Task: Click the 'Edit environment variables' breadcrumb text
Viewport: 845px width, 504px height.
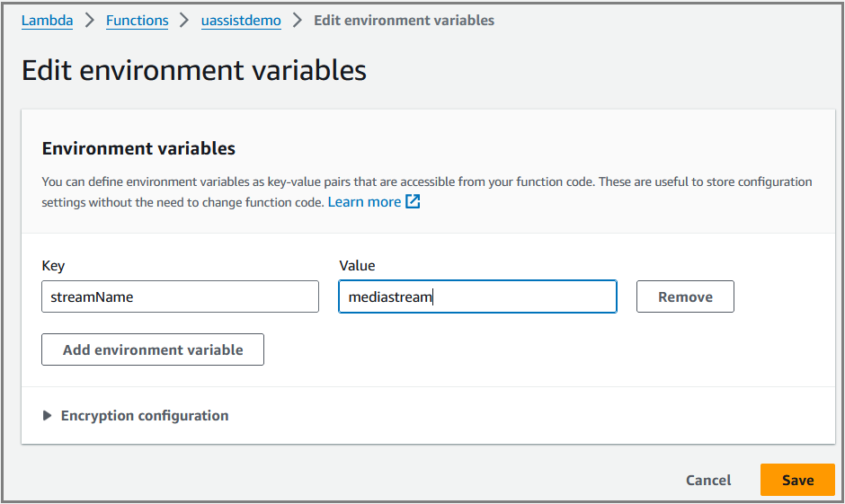Action: (x=405, y=21)
